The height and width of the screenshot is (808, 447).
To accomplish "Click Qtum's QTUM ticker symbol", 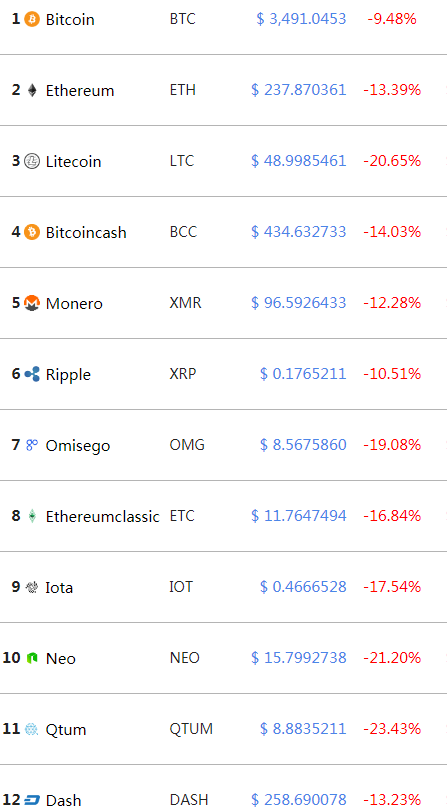I will (191, 729).
